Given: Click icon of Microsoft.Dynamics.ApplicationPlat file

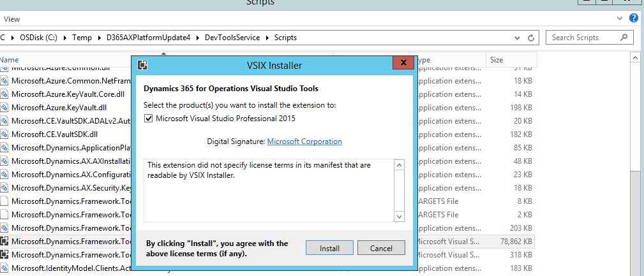Looking at the screenshot, I should click(x=4, y=148).
